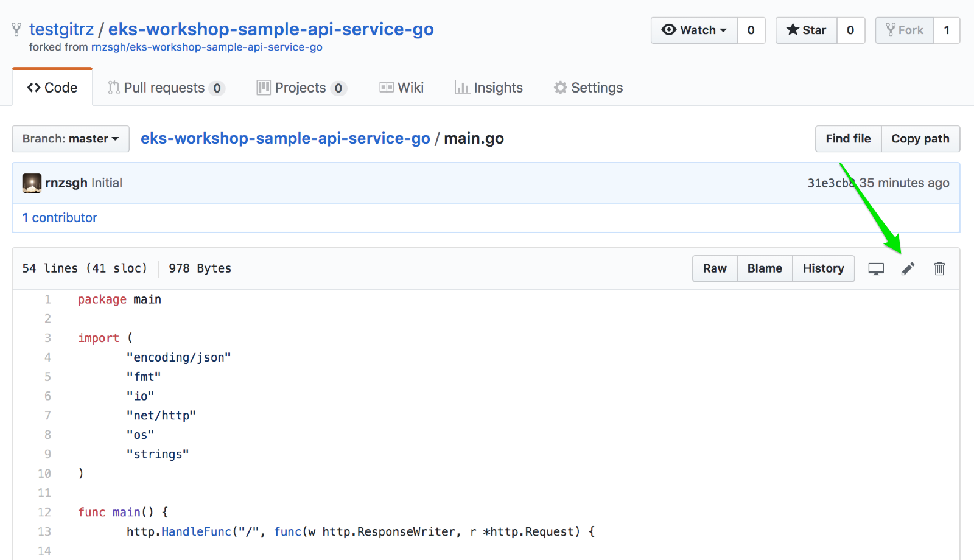974x560 pixels.
Task: Open the testgitrz profile link
Action: click(61, 29)
